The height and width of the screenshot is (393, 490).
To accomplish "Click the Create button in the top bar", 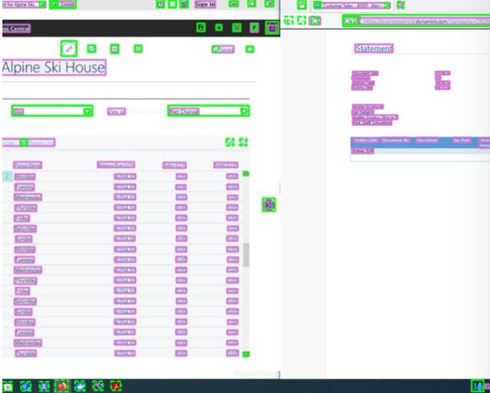I will tap(63, 4).
